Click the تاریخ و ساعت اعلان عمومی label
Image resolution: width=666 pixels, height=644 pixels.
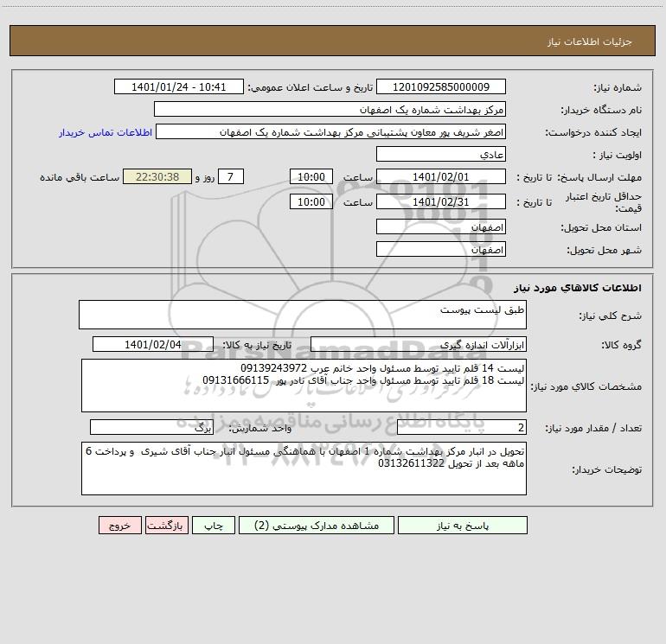310,87
